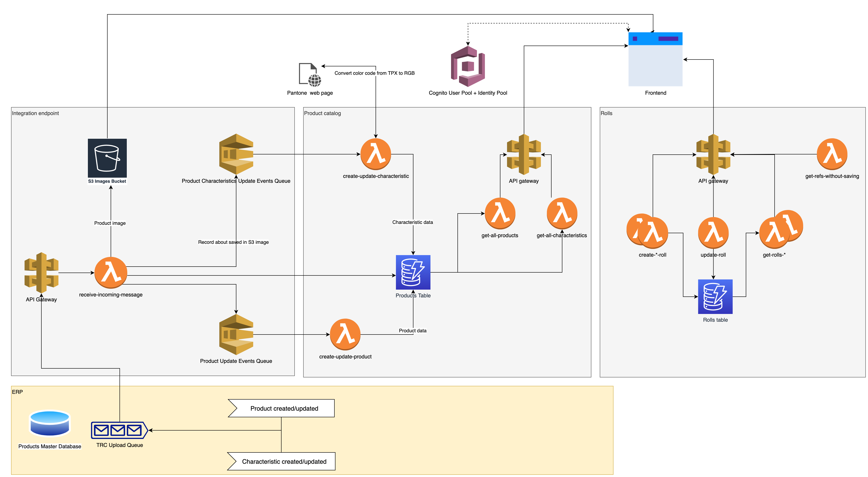The width and height of the screenshot is (868, 477).
Task: Click the 'Frontend' label text
Action: coord(656,93)
